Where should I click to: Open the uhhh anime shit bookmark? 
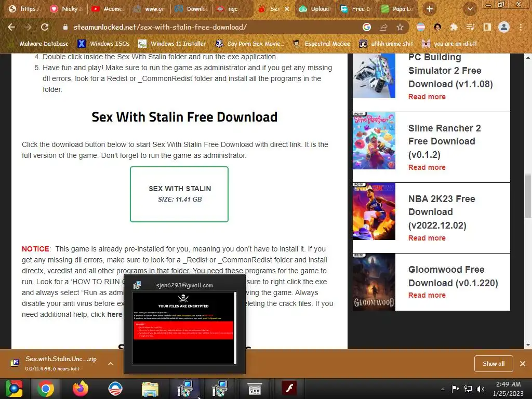point(387,44)
